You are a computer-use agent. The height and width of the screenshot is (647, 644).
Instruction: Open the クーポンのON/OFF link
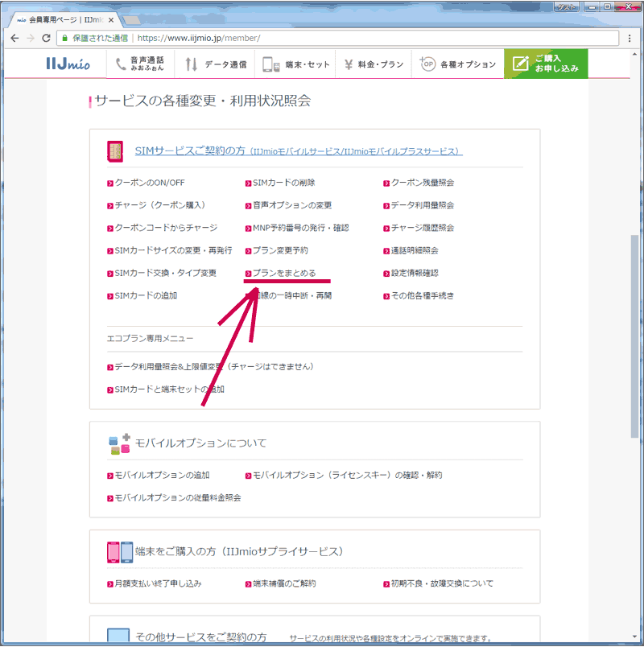(149, 183)
